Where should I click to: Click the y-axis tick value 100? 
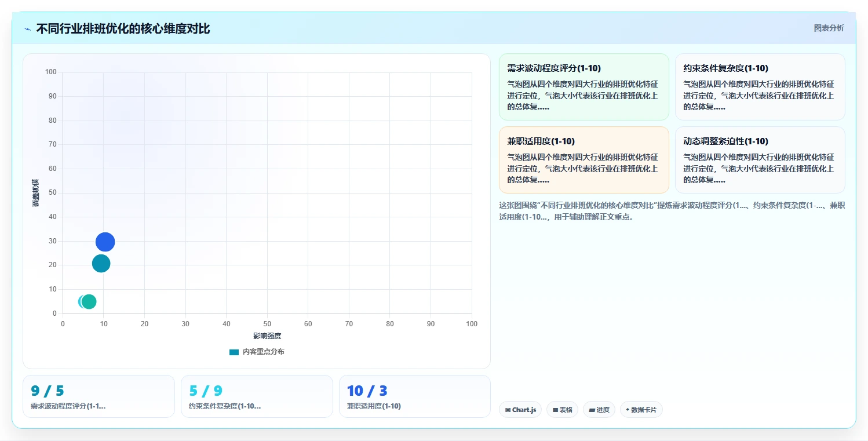(x=51, y=72)
